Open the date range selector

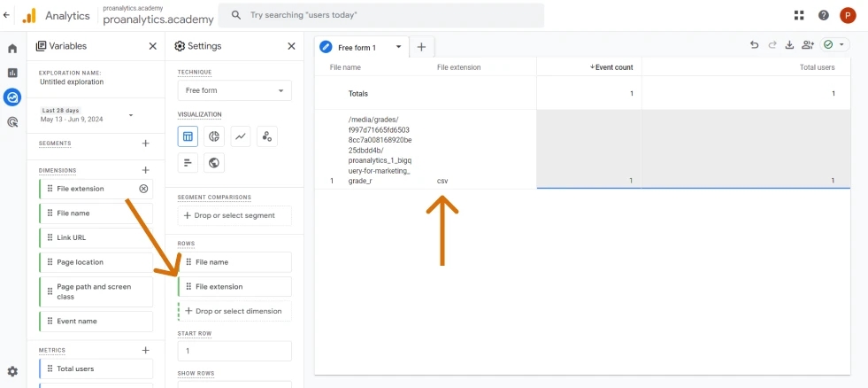pyautogui.click(x=88, y=115)
